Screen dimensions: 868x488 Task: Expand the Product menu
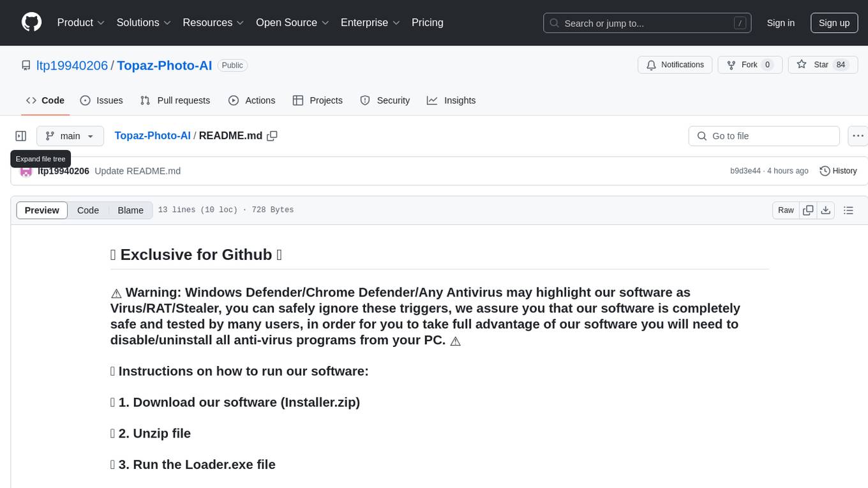[81, 22]
